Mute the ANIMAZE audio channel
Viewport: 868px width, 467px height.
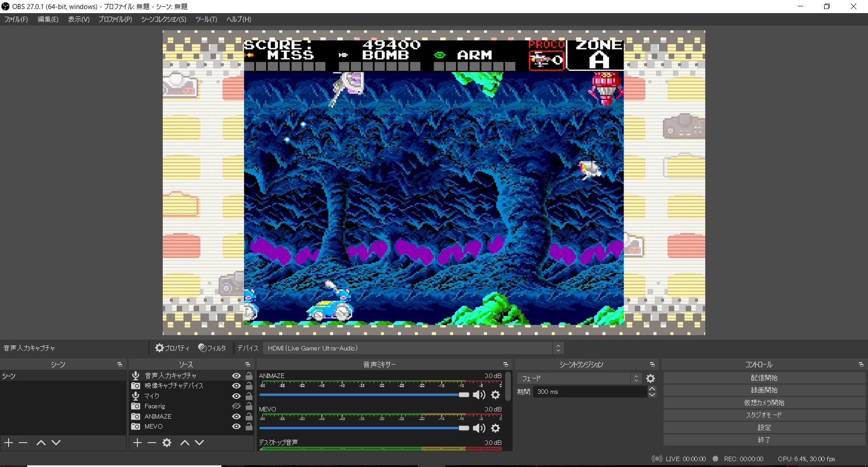click(x=479, y=395)
